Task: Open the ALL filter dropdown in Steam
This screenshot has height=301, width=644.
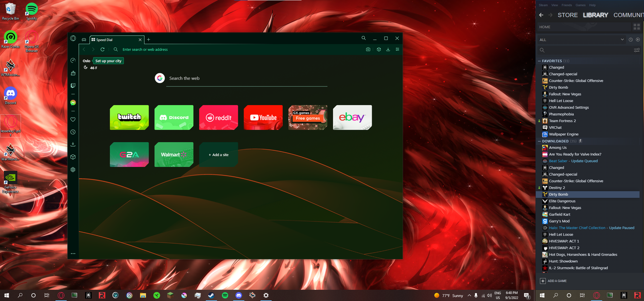Action: click(x=582, y=40)
